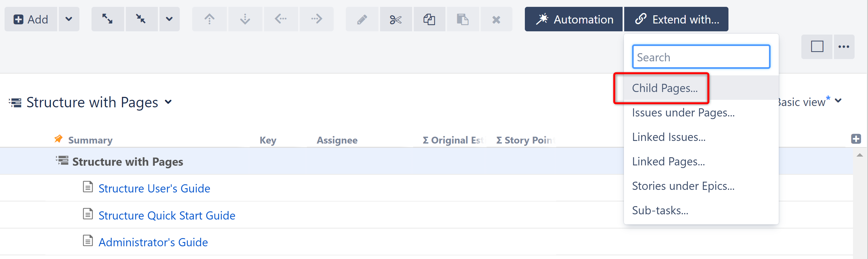This screenshot has height=259, width=868.
Task: Click the Σ Story Points column header
Action: (526, 140)
